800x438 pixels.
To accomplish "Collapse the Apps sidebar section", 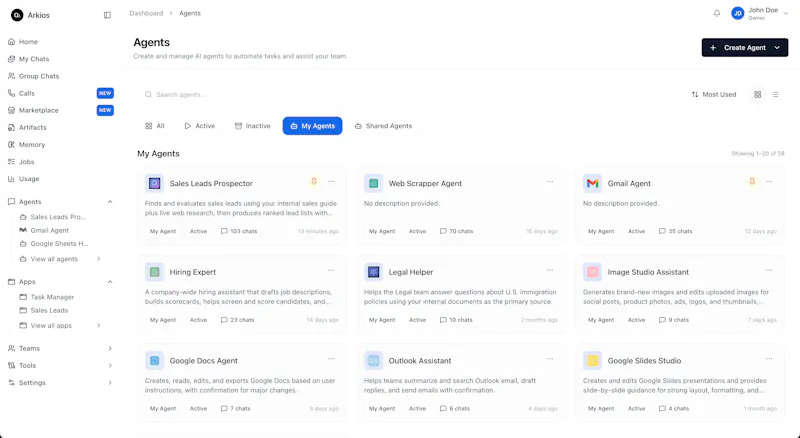I will [x=110, y=282].
